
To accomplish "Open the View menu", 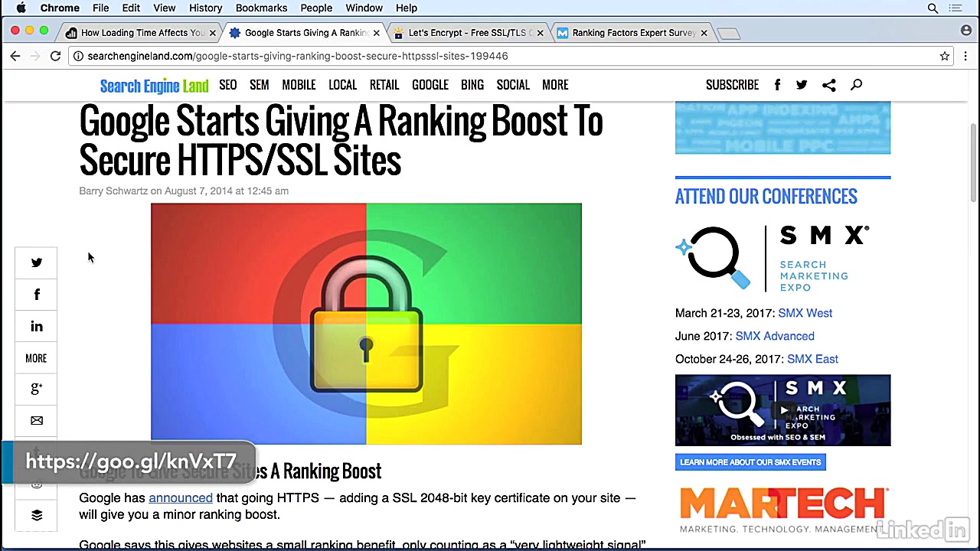I will (x=165, y=8).
